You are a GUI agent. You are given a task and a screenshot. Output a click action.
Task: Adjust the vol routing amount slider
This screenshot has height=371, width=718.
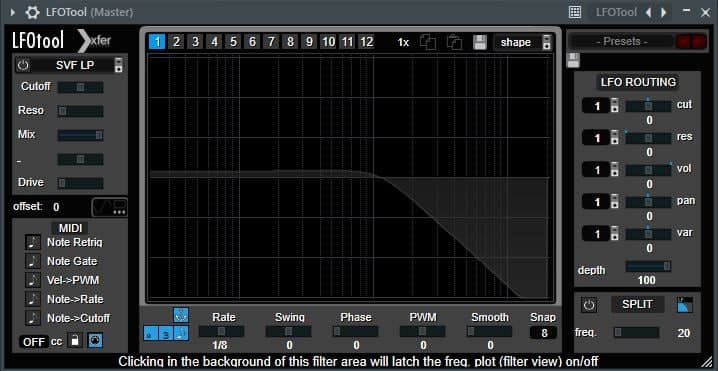pos(648,170)
